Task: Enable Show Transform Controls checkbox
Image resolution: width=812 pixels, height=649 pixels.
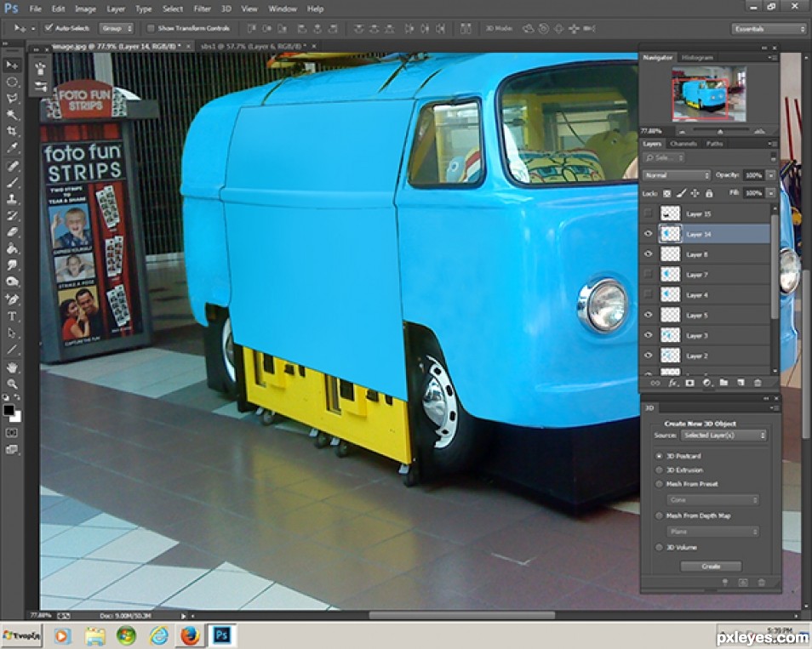Action: [152, 28]
